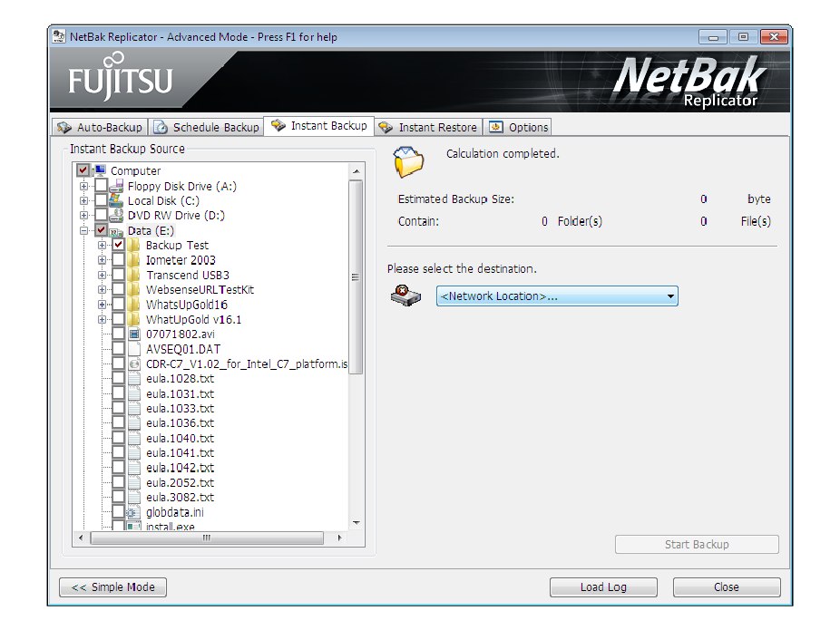Screen dimensions: 840x630
Task: Click the Load Log button
Action: [603, 587]
